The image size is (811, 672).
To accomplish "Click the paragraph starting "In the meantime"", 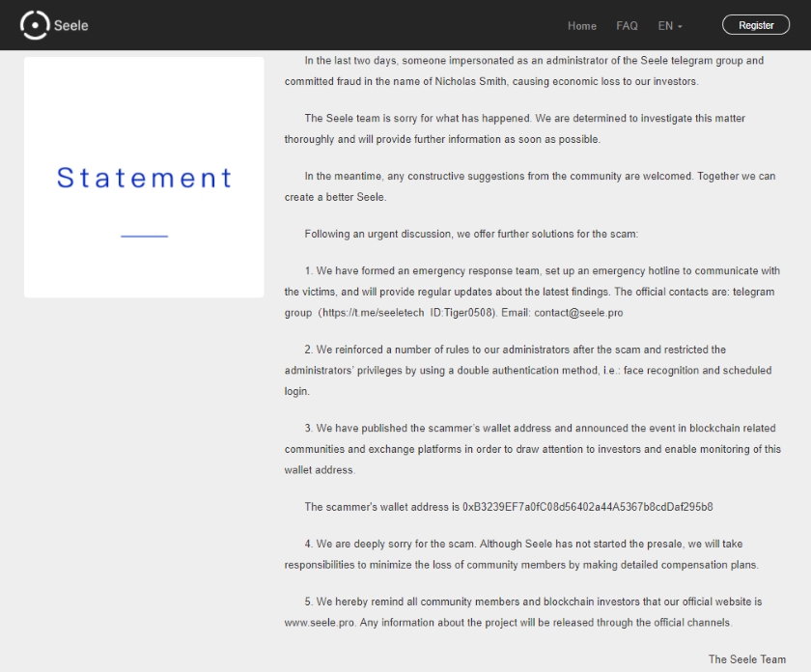I will coord(530,186).
